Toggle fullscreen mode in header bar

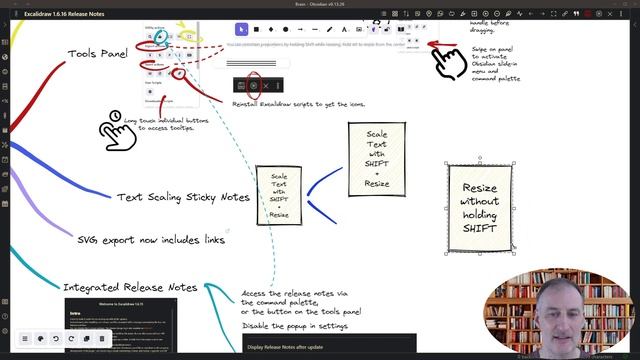pyautogui.click(x=553, y=14)
